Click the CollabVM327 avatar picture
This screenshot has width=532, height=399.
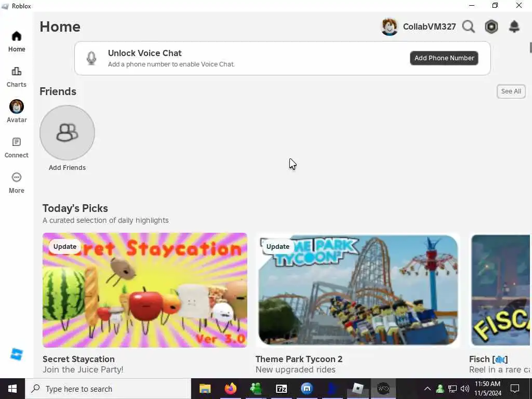pos(390,27)
